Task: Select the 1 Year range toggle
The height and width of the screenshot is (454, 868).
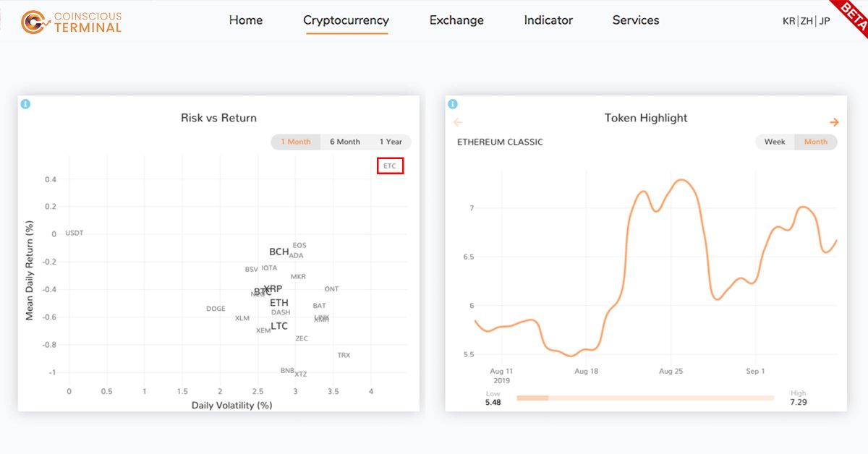Action: pyautogui.click(x=391, y=142)
